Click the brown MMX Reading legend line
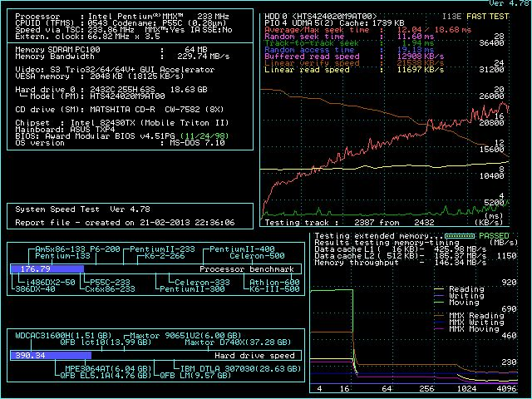 [x=439, y=316]
